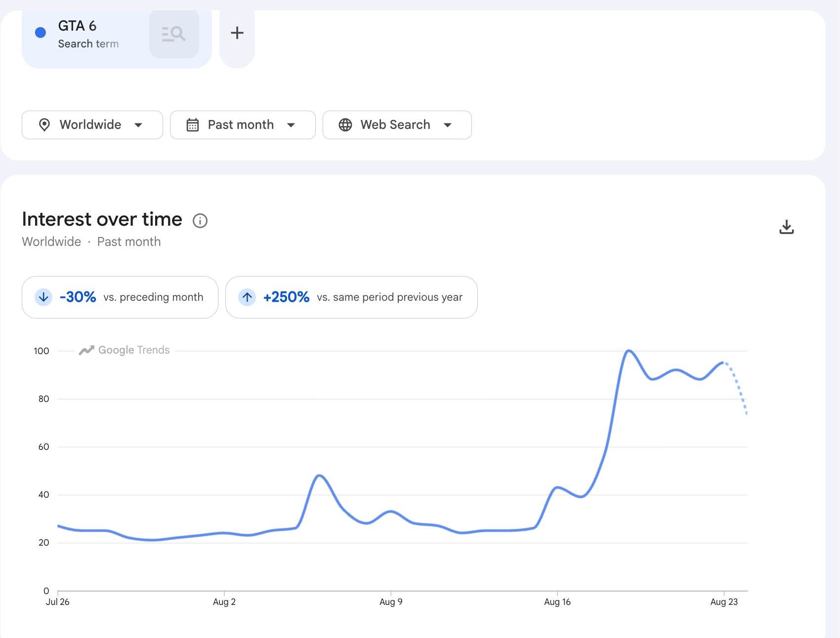
Task: Click the Aug 9 date label on axis
Action: pos(391,602)
